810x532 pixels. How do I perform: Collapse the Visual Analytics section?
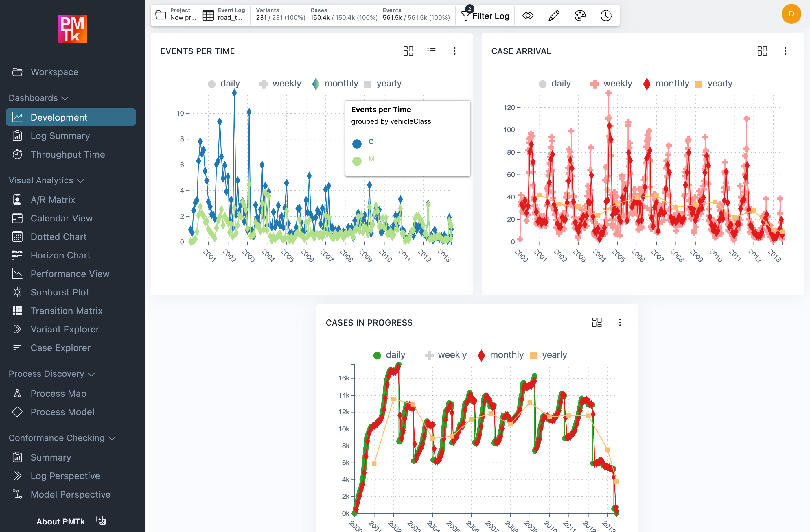pyautogui.click(x=81, y=181)
